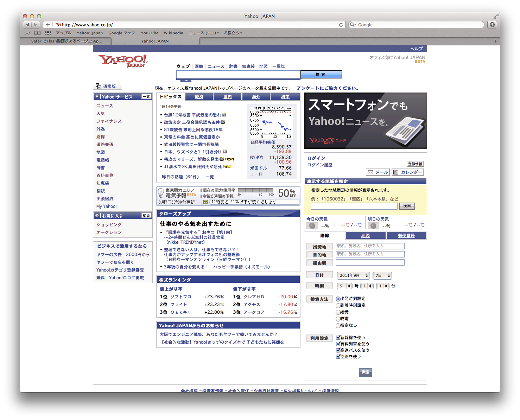
Task: Select the 地図 tab in route panel
Action: (x=365, y=236)
